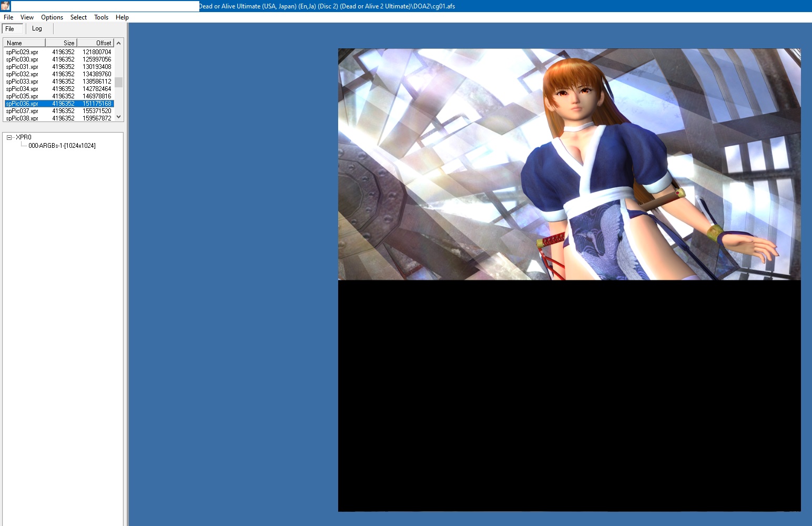Open the Tools menu
This screenshot has height=526, width=812.
[101, 17]
